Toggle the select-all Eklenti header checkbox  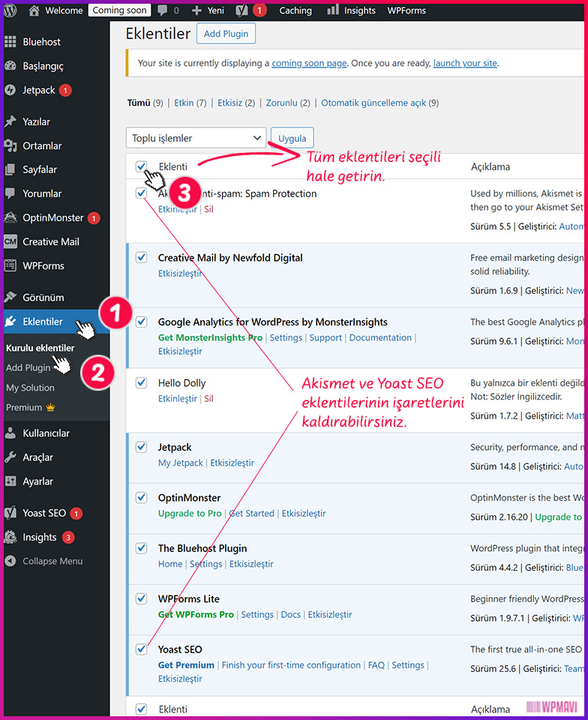[x=142, y=166]
